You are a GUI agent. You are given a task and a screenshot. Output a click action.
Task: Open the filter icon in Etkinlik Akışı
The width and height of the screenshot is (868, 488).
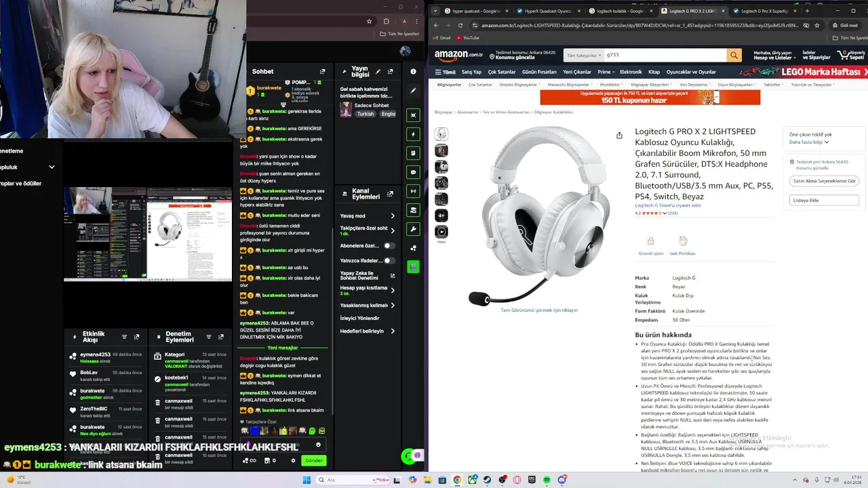(x=124, y=337)
